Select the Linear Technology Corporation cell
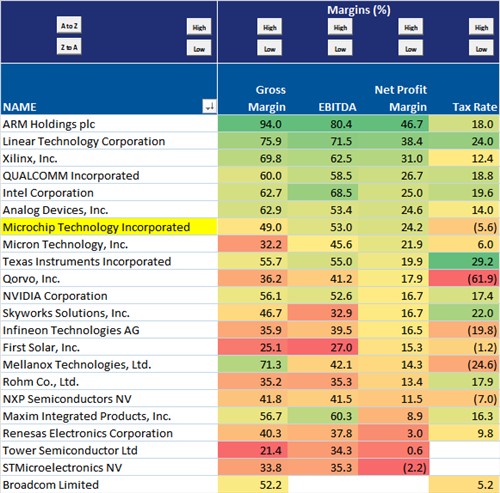The width and height of the screenshot is (500, 493). [x=109, y=141]
